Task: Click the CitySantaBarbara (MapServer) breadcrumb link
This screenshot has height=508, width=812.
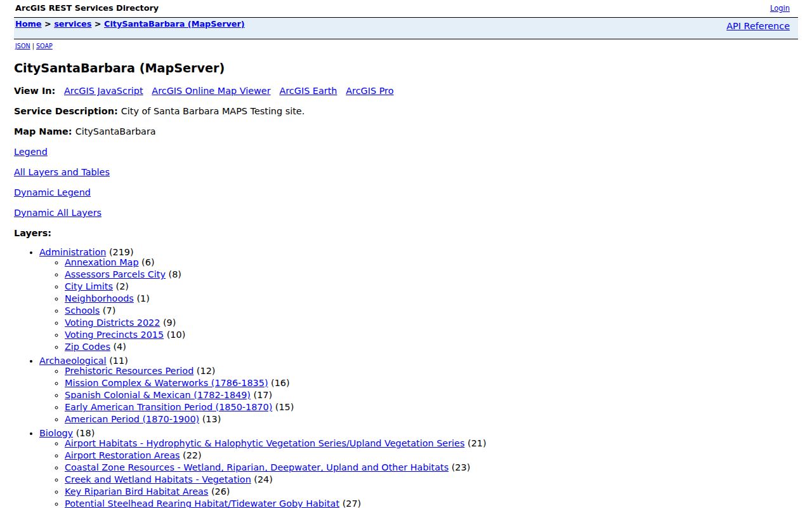Action: pyautogui.click(x=174, y=24)
